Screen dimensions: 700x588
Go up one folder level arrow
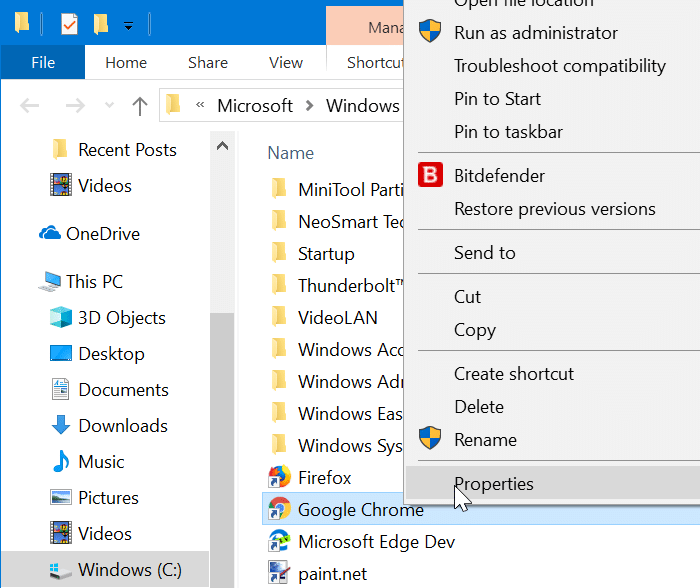click(x=140, y=106)
